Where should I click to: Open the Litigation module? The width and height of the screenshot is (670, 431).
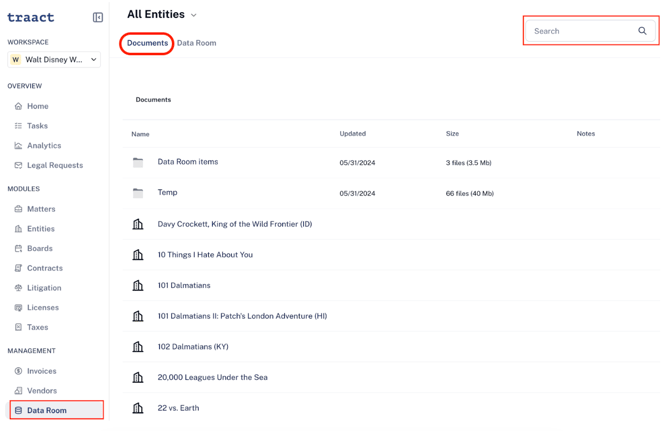pyautogui.click(x=44, y=288)
